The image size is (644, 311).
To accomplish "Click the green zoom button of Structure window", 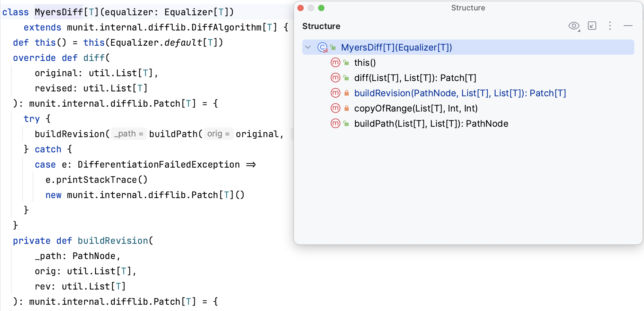I will pyautogui.click(x=321, y=8).
